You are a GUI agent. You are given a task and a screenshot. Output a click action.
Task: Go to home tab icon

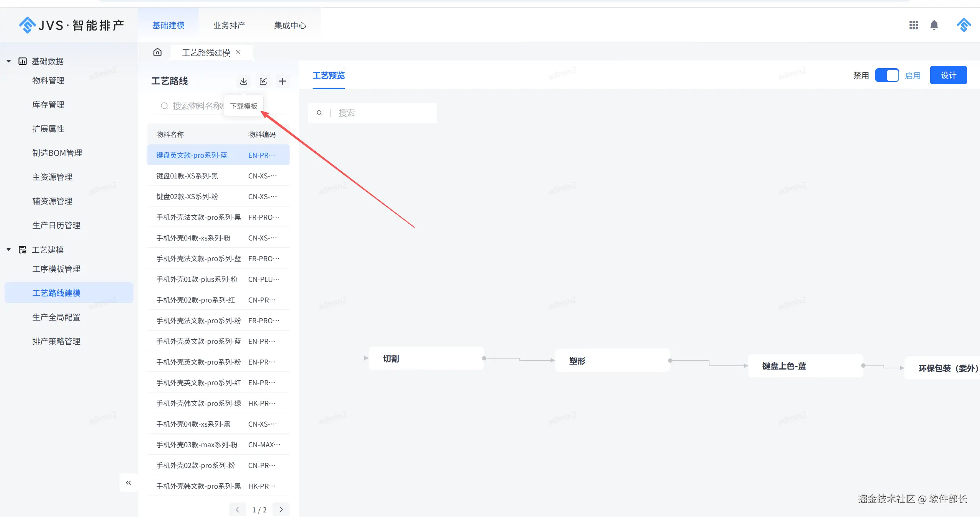point(157,52)
